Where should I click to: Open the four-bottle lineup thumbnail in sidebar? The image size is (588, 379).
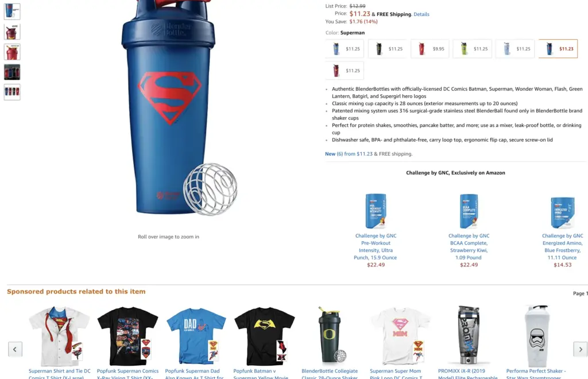point(12,92)
